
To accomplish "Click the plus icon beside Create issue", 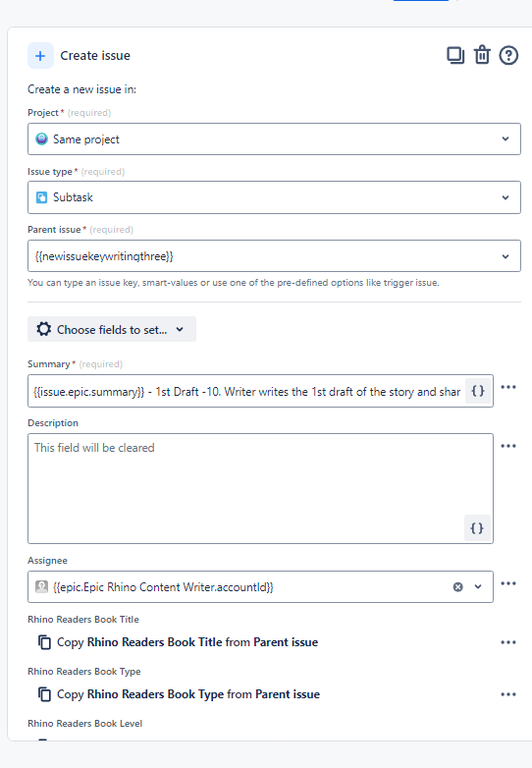I will pos(40,56).
